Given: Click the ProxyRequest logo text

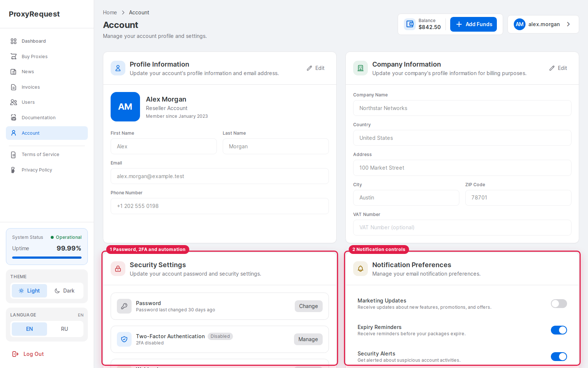Looking at the screenshot, I should tap(34, 14).
